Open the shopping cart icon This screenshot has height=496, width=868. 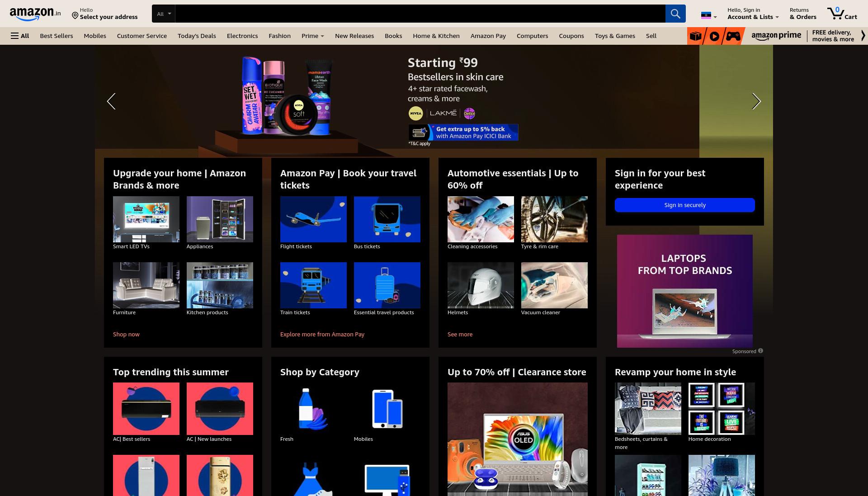coord(842,14)
